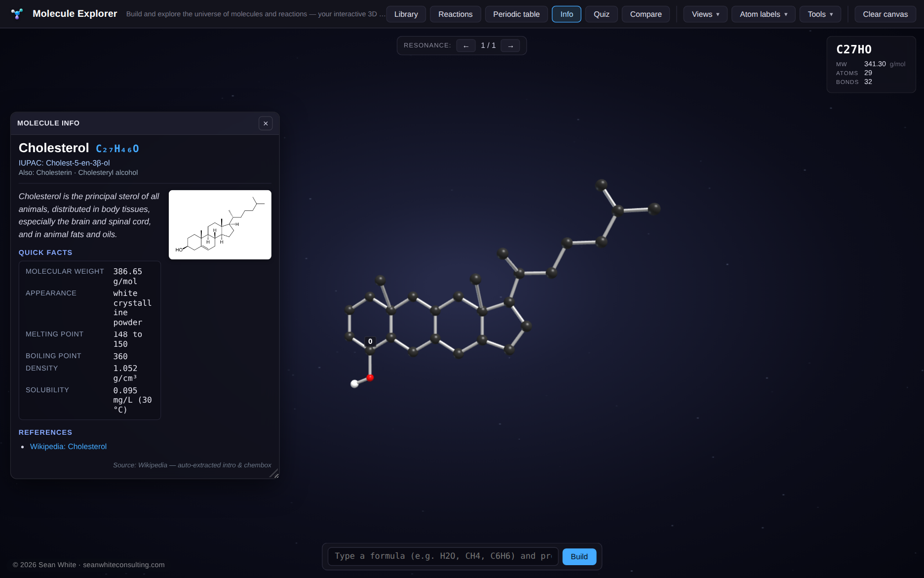The image size is (924, 578).
Task: Click the Build button
Action: click(x=579, y=557)
